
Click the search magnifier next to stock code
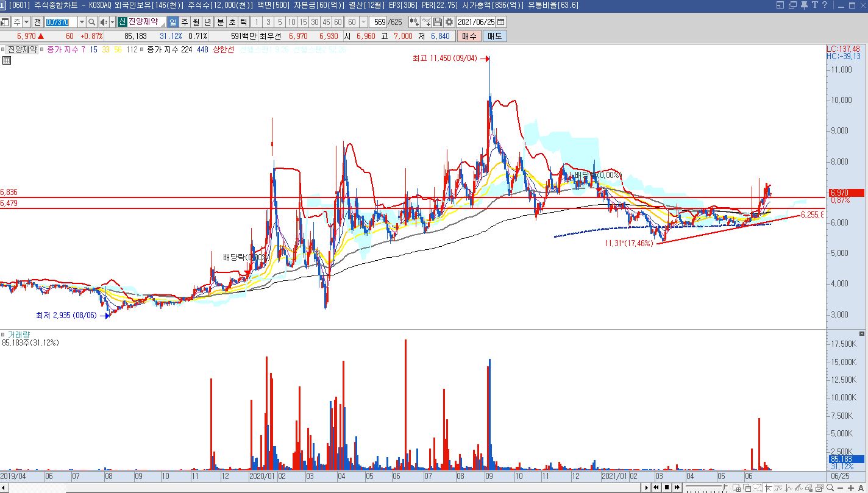click(92, 22)
